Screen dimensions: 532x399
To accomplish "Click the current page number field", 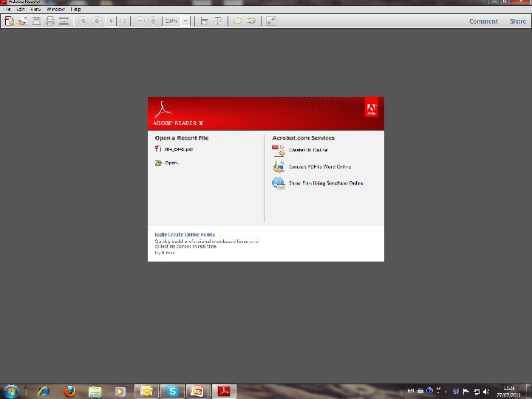I will [111, 21].
